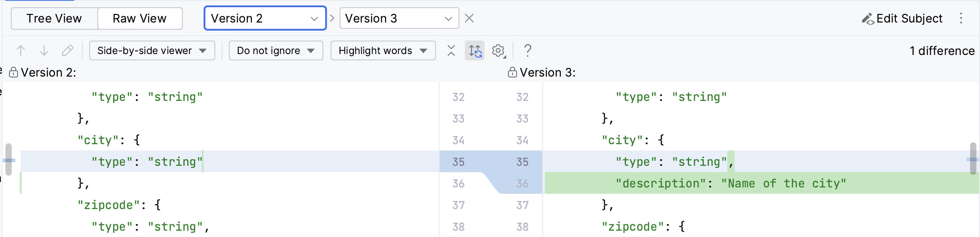
Task: Open the help question mark
Action: pyautogui.click(x=528, y=50)
